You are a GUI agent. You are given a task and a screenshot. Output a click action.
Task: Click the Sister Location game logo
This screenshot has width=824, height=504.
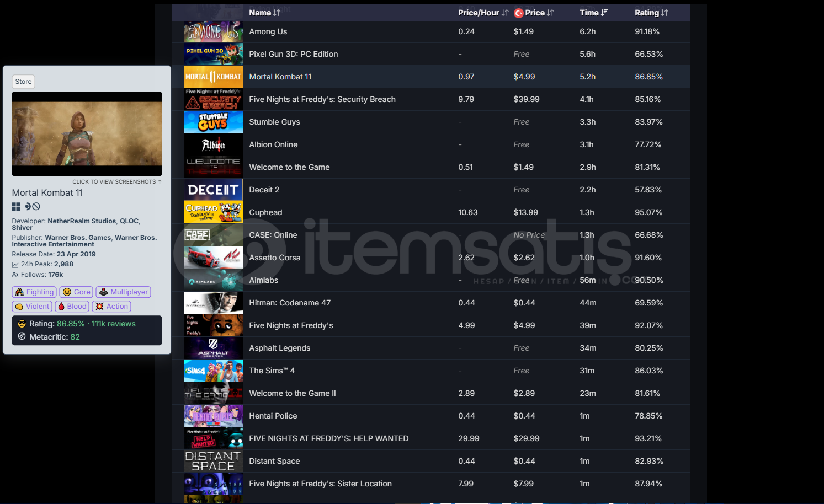click(x=213, y=484)
